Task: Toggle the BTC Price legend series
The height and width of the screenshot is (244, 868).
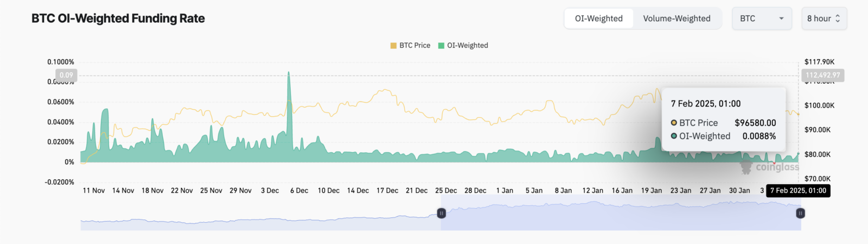Action: coord(410,46)
